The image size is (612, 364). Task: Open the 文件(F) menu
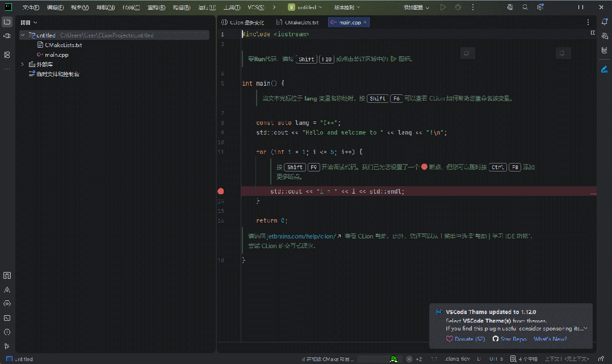coord(31,7)
